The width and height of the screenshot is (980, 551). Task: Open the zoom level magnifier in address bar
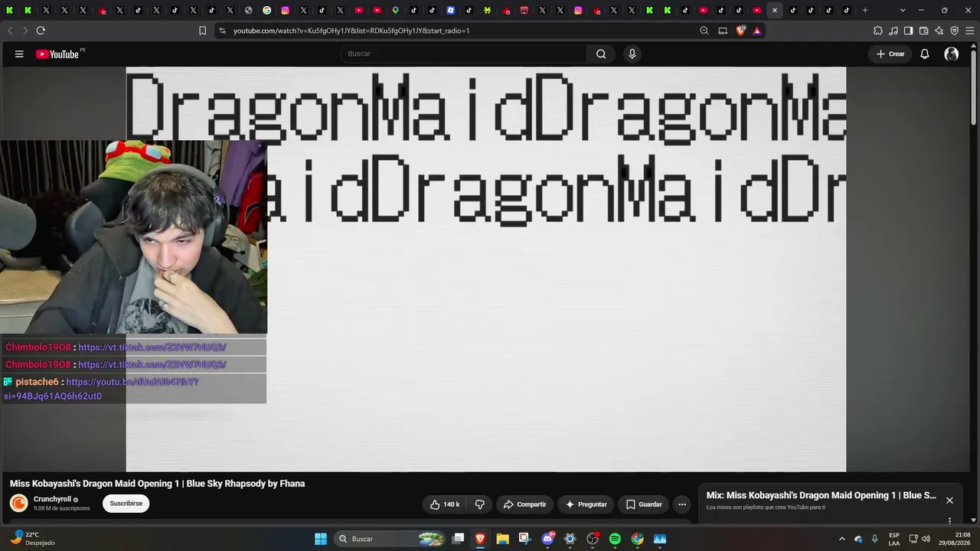(x=704, y=31)
